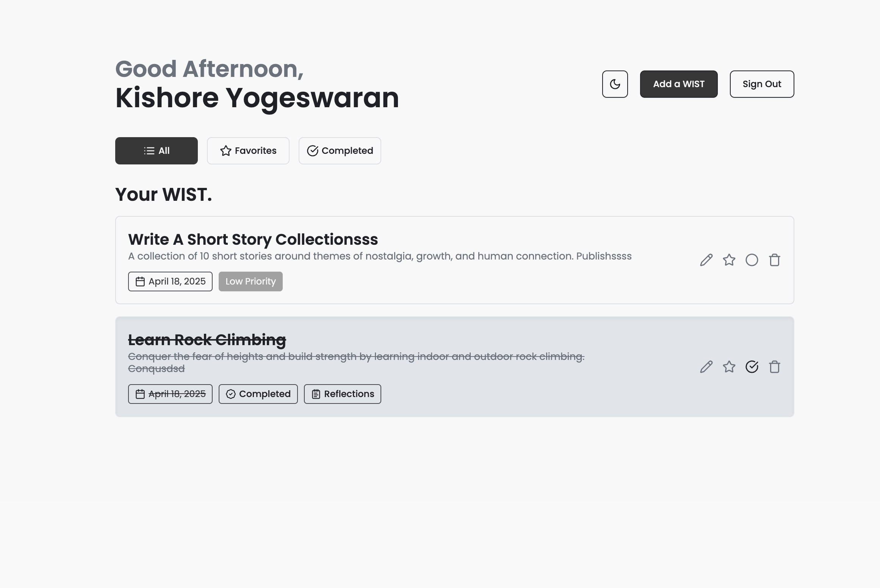Toggle dark mode with the moon icon
Screen dimensions: 880x588
pyautogui.click(x=615, y=84)
